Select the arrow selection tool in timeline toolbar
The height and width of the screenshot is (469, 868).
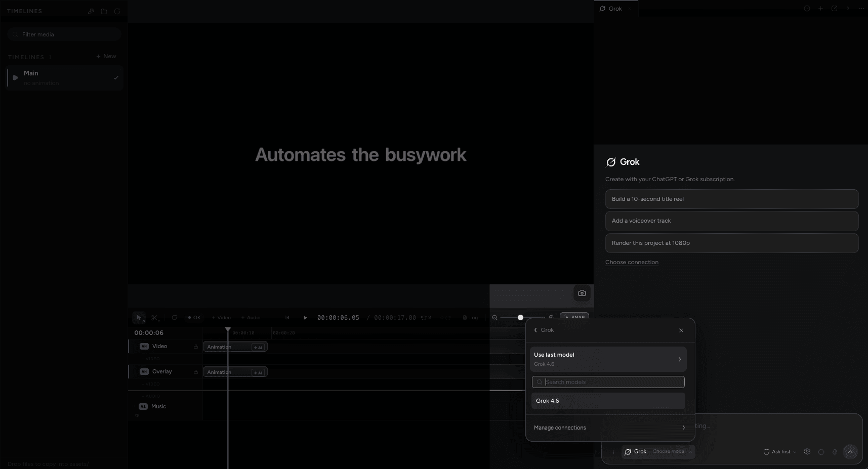tap(139, 318)
